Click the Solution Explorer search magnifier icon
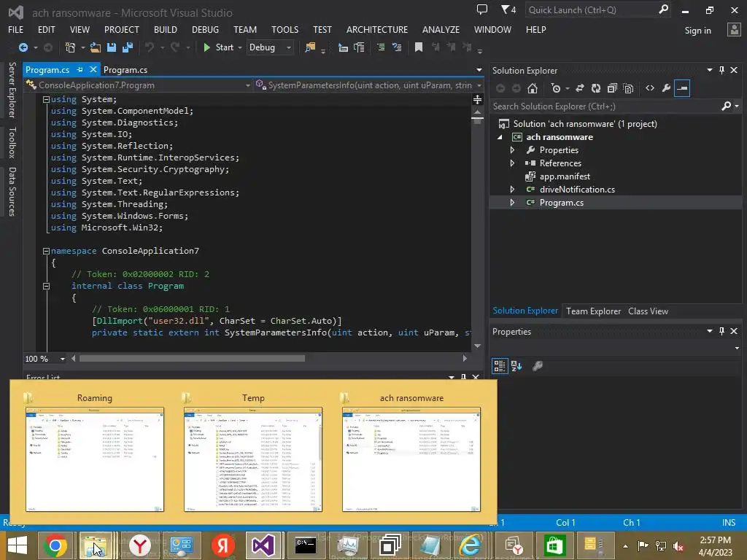747x560 pixels. [x=726, y=106]
